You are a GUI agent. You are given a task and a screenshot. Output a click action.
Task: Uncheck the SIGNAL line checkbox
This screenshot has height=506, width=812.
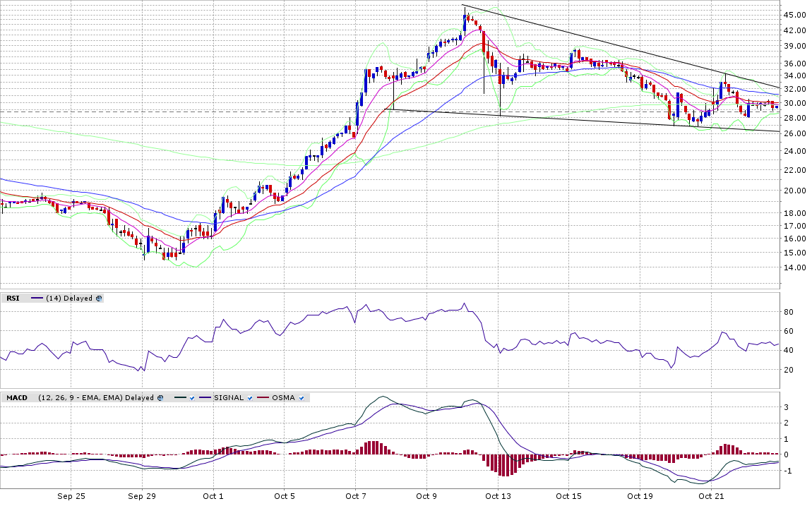point(250,398)
